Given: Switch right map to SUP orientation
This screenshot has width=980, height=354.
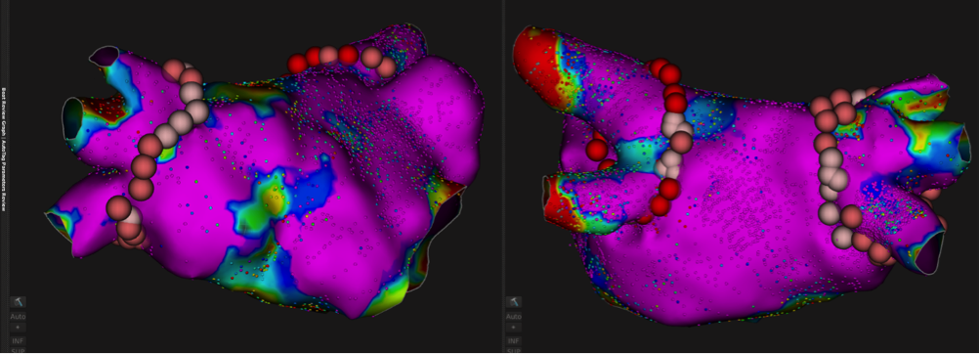Looking at the screenshot, I should click(x=514, y=351).
